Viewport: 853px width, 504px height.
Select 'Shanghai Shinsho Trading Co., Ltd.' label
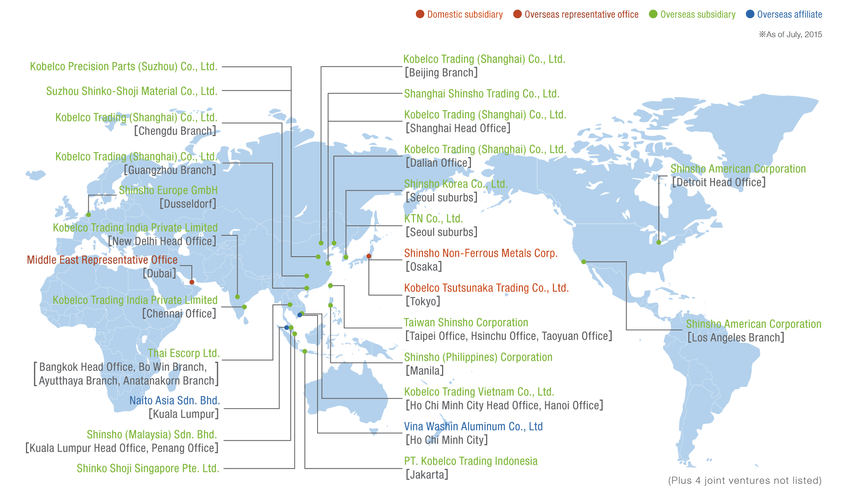pos(482,94)
